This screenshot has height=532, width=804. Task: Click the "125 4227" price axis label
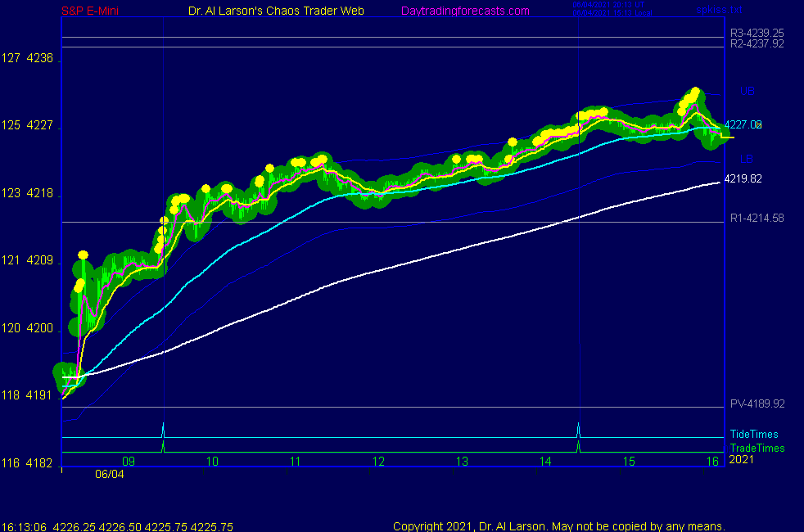(x=27, y=125)
